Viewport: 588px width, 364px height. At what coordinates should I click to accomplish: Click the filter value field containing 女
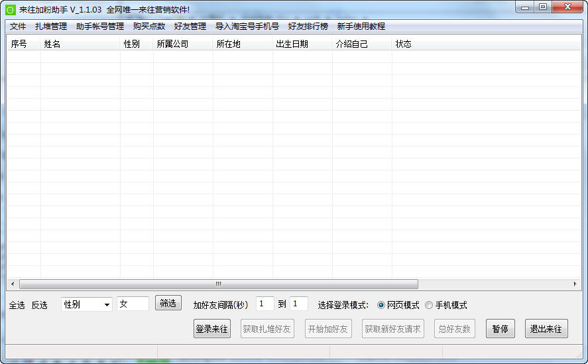[x=133, y=304]
